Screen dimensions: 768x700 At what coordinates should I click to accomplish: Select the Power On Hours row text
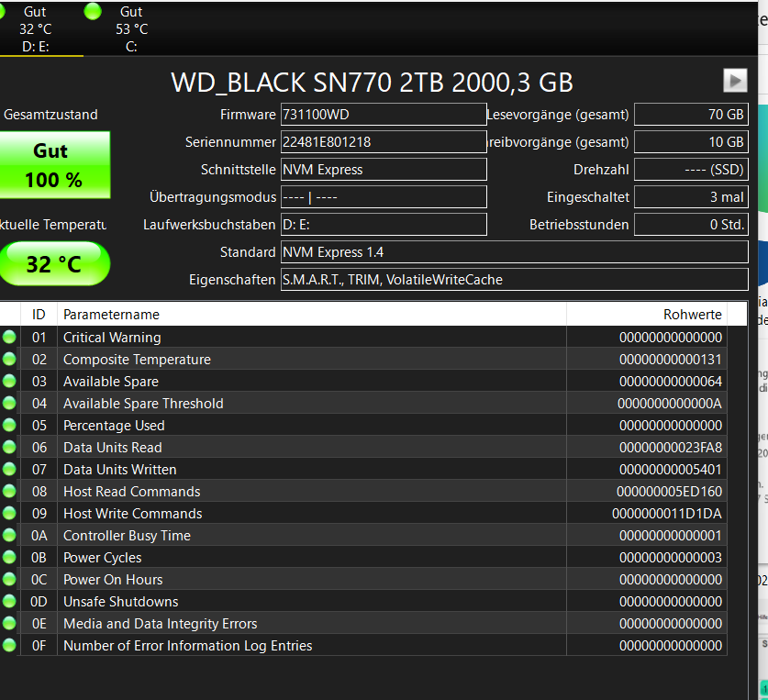113,580
